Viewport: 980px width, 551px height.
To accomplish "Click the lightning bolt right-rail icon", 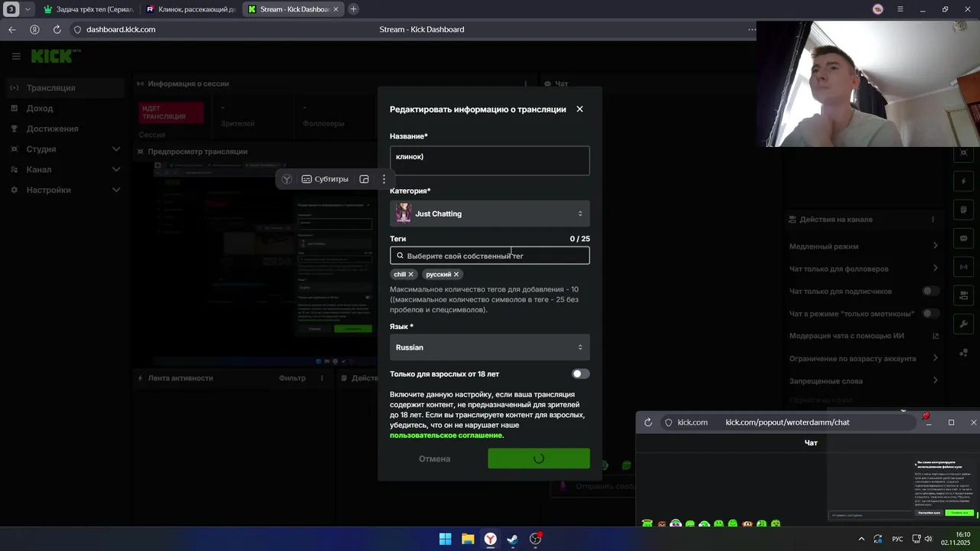I will pyautogui.click(x=964, y=181).
